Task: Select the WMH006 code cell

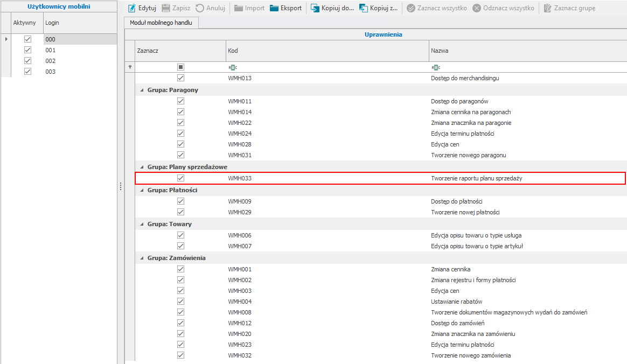Action: point(328,235)
